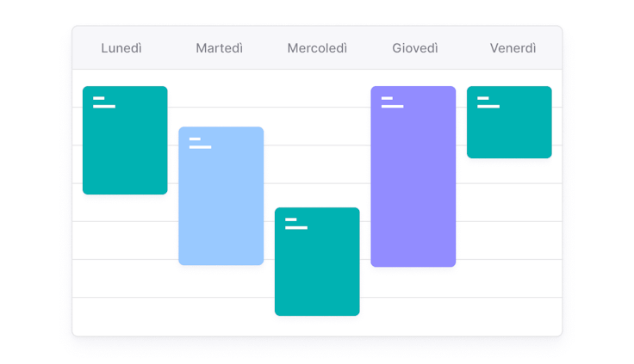The width and height of the screenshot is (634, 364).
Task: Click the title lines in Venerdì's teal event
Action: [x=488, y=102]
